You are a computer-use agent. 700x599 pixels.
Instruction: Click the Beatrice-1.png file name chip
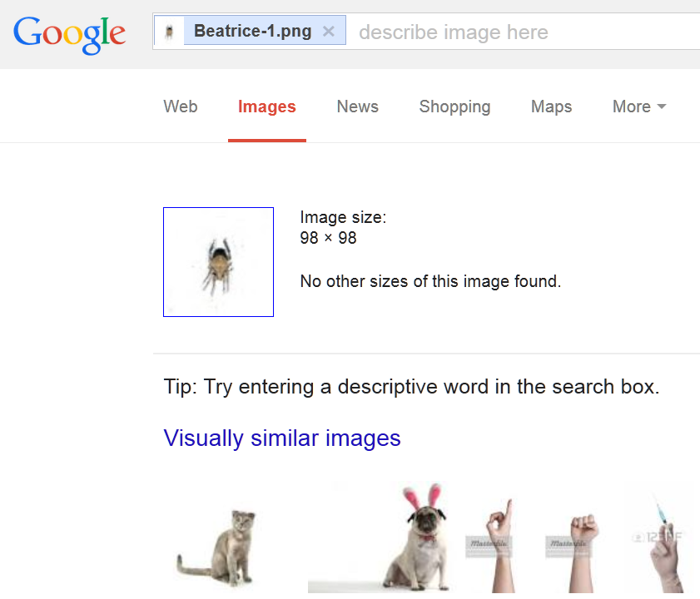[252, 32]
